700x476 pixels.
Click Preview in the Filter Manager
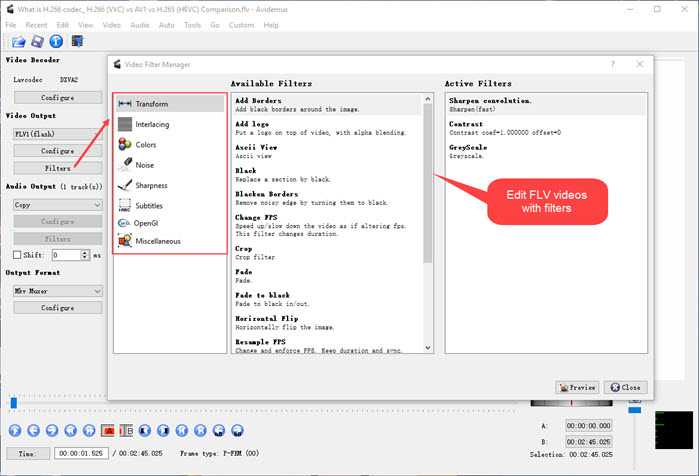[577, 387]
